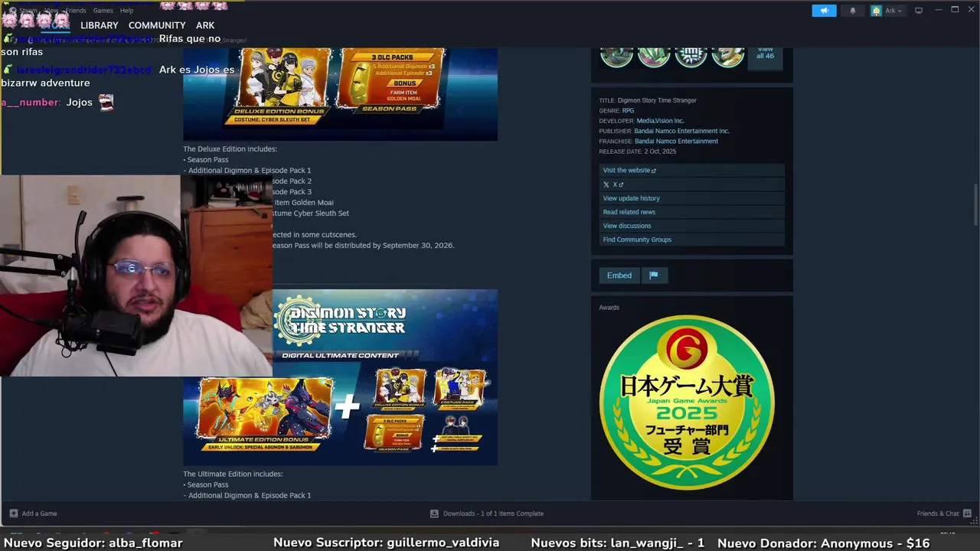Screen dimensions: 980x551
Task: Click the 'The Deluxe Edition includes:' text
Action: click(x=230, y=149)
